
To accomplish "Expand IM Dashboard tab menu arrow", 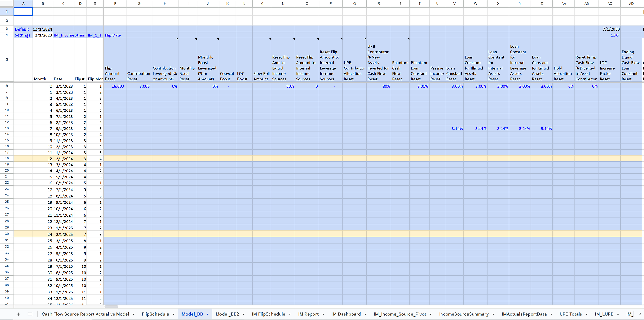I will click(x=365, y=314).
